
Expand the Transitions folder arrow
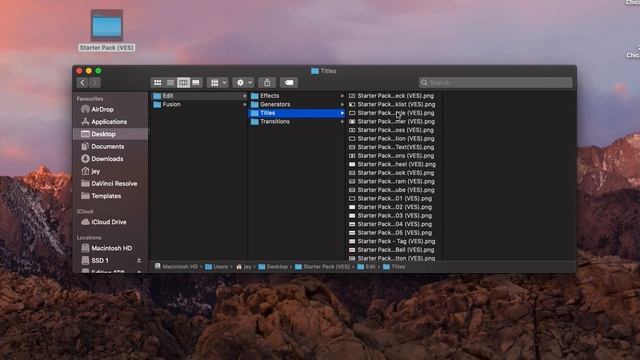coord(342,122)
